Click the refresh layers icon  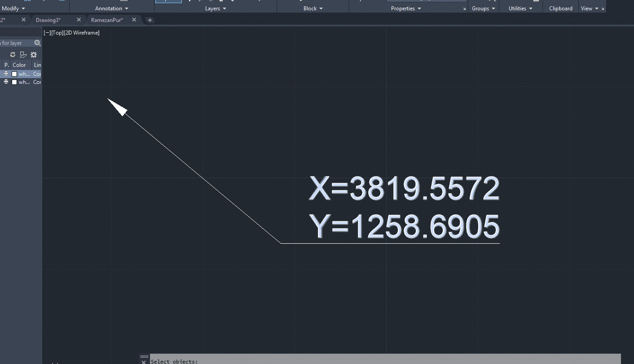13,54
